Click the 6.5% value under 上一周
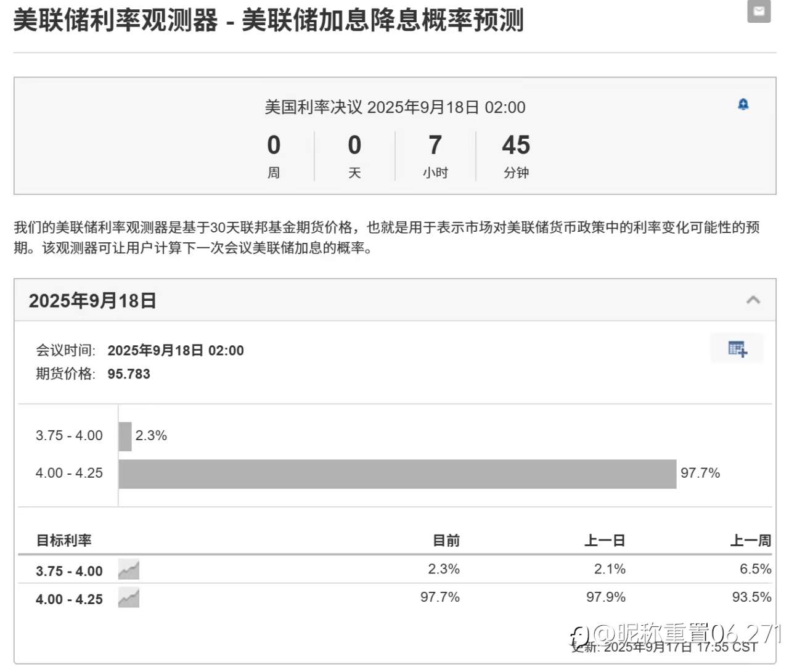Image resolution: width=789 pixels, height=672 pixels. pyautogui.click(x=755, y=569)
